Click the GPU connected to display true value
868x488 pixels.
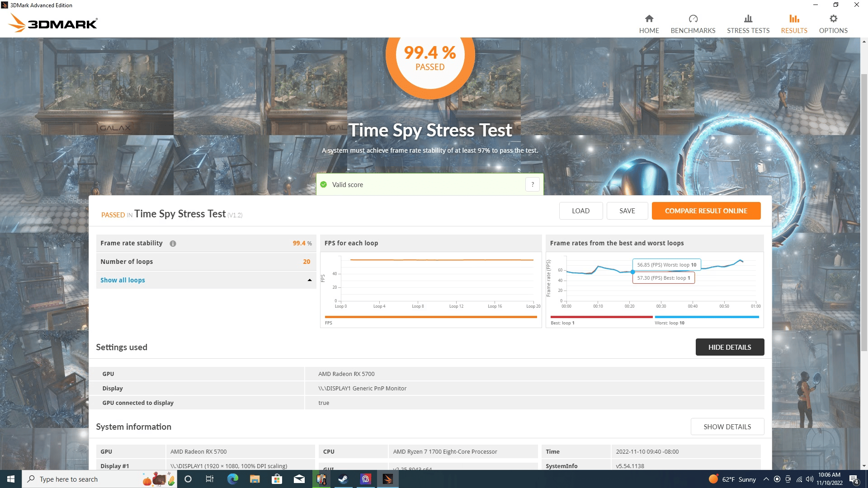coord(324,403)
